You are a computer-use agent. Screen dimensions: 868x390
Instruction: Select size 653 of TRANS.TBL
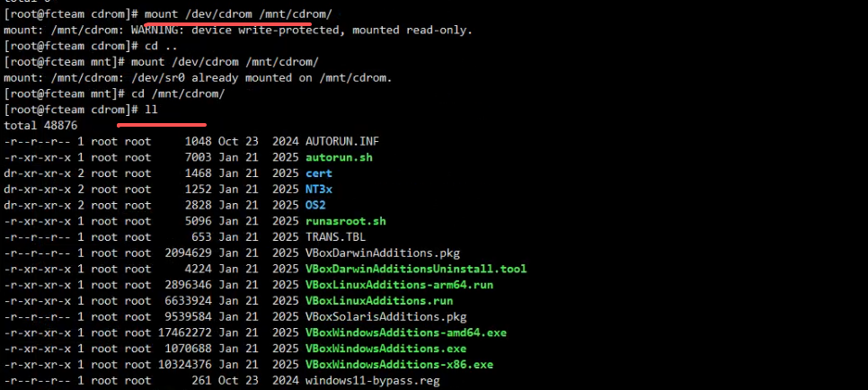tap(201, 237)
